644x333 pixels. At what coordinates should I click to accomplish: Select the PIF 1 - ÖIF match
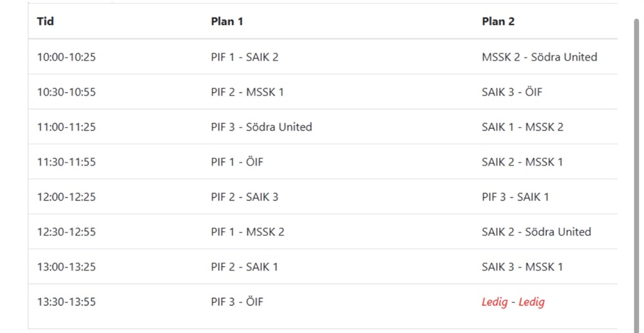pos(237,162)
